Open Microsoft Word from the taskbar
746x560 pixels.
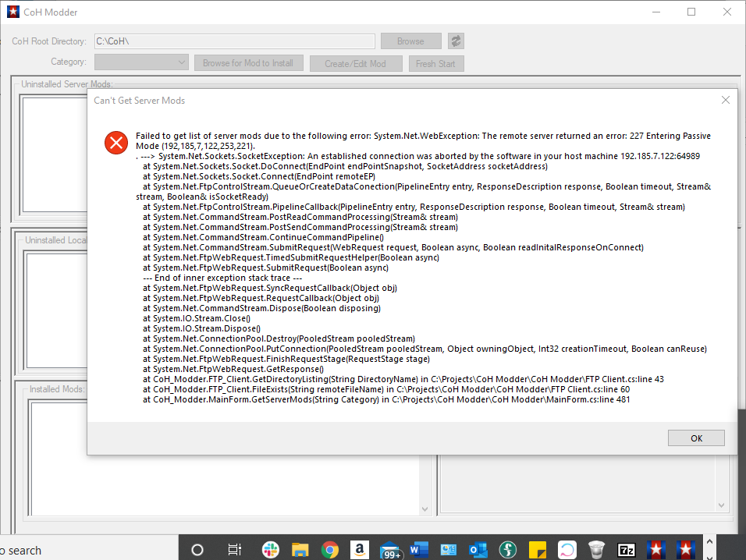[419, 550]
